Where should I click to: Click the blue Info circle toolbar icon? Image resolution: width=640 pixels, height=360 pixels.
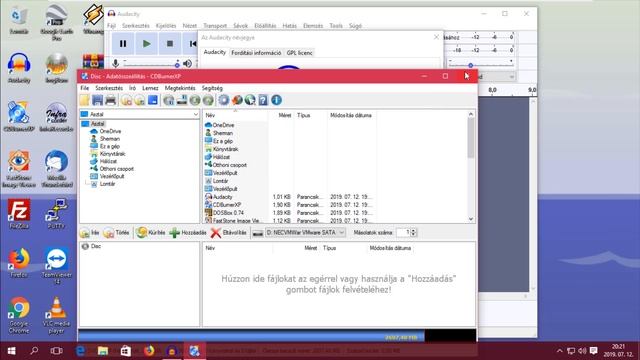276,100
